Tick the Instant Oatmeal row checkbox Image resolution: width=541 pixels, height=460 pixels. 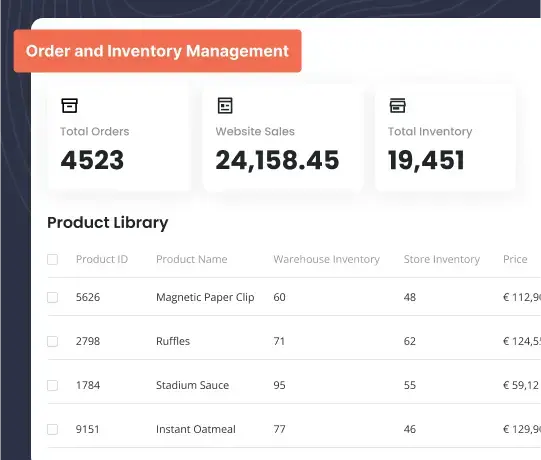[52, 429]
